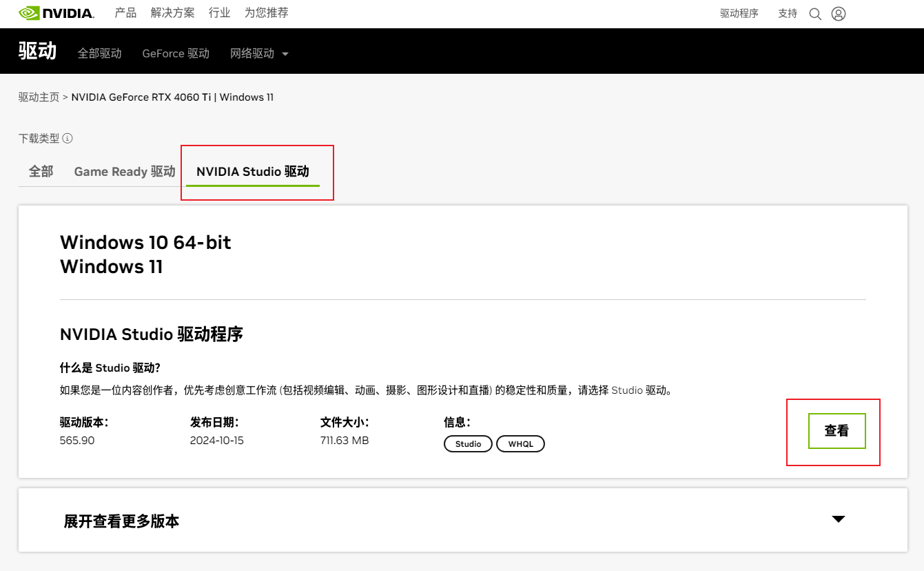Go to 全部驱动
This screenshot has height=571, width=924.
click(100, 54)
